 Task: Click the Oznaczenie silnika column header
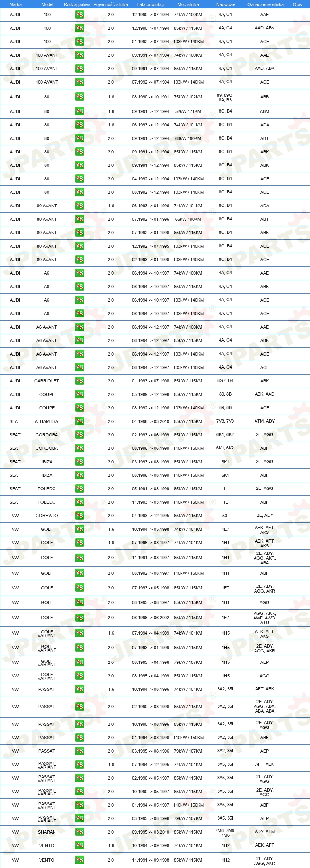(x=266, y=4)
